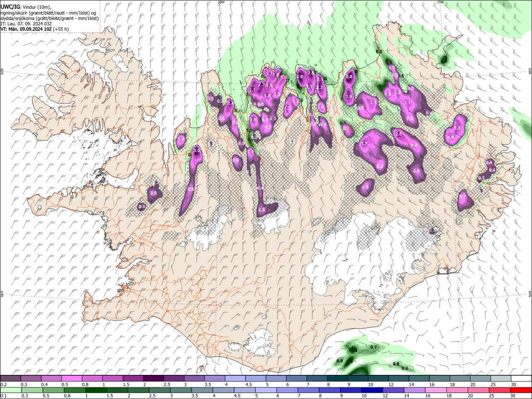
Task: Click the 'rigning/skúrir (grænt/blátt/rautt - mm/1klst) og' line
Action: 48,13
